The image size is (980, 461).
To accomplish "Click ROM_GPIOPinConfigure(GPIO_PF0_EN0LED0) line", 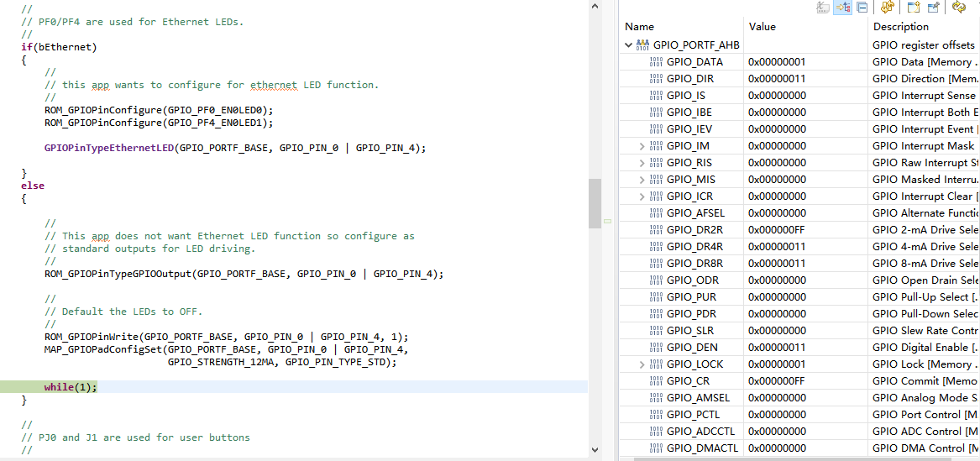I will [159, 110].
